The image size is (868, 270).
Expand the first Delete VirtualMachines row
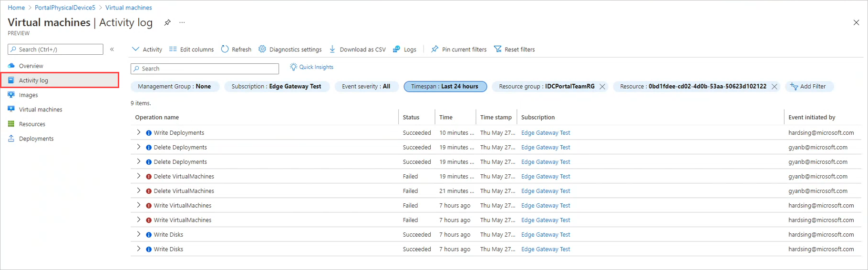point(139,176)
